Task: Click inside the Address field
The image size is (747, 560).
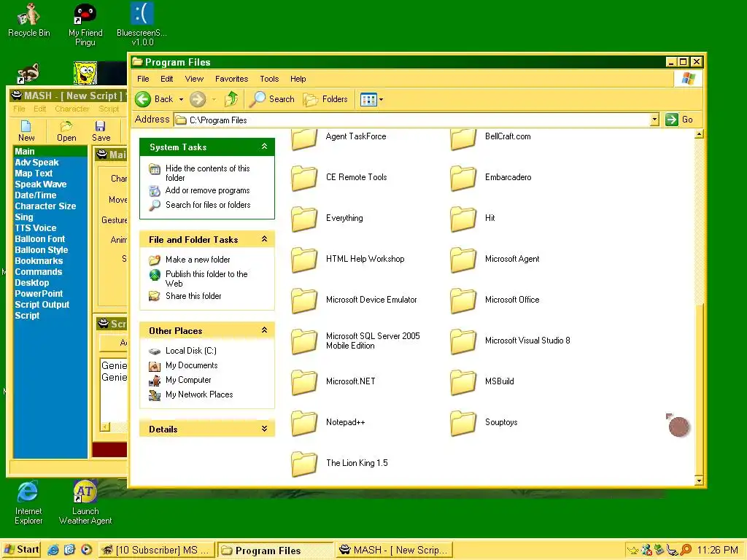Action: click(413, 120)
